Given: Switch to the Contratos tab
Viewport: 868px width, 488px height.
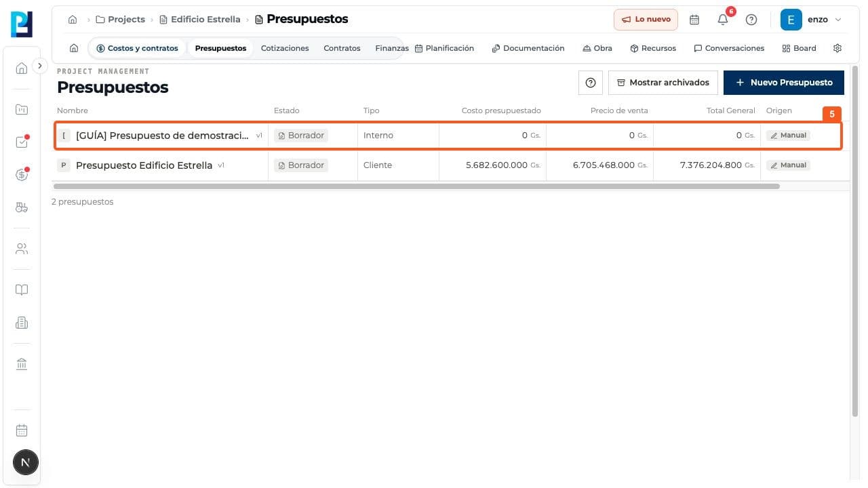Looking at the screenshot, I should (342, 48).
